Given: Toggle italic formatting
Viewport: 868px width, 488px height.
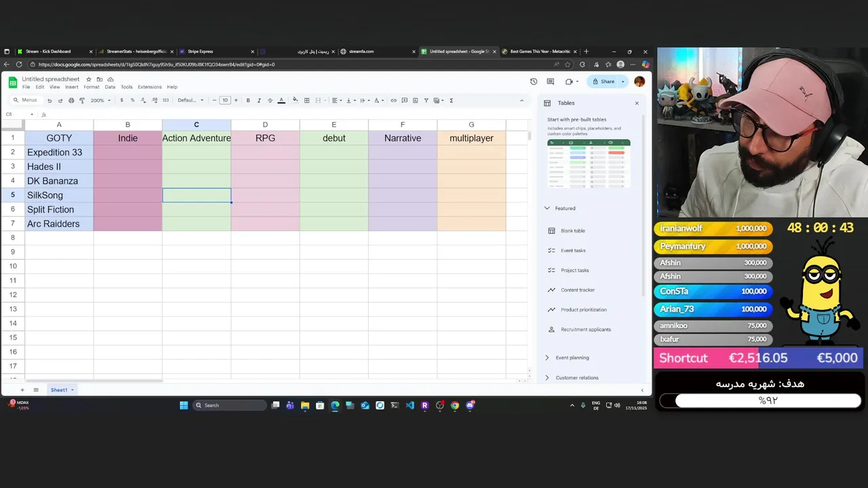Looking at the screenshot, I should (259, 100).
